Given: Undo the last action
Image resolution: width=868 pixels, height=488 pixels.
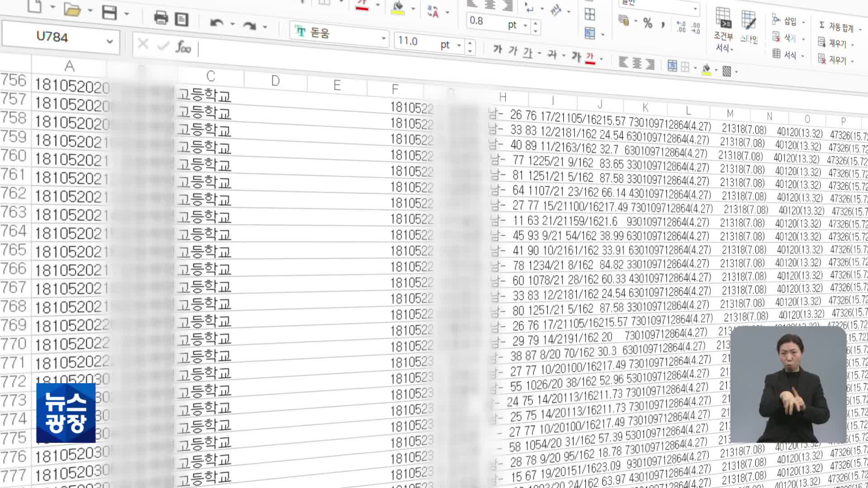Looking at the screenshot, I should 217,23.
